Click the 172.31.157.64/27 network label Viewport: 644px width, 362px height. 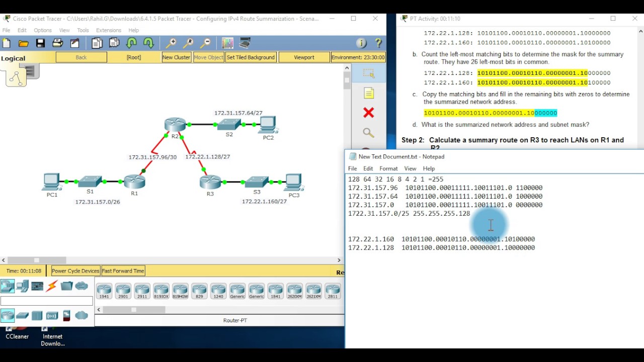[x=238, y=113]
